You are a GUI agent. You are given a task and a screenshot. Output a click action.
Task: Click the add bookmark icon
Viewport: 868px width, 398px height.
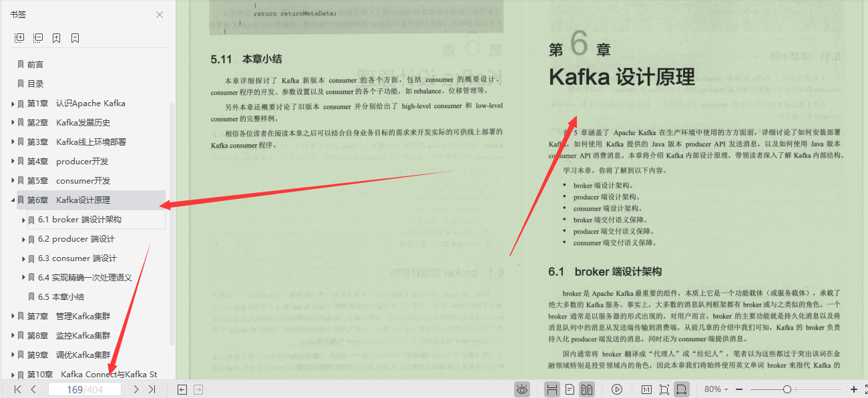57,38
